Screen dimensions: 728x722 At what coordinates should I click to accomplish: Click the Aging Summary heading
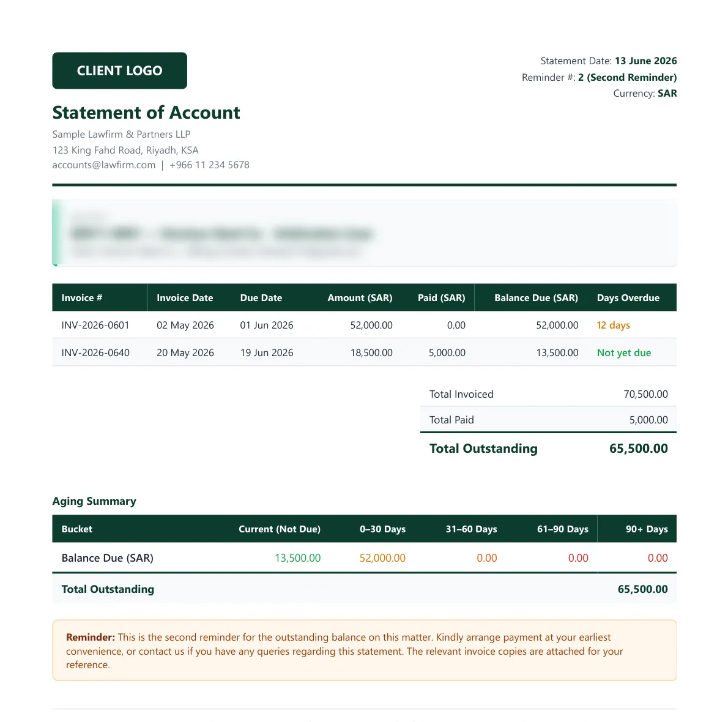point(94,501)
